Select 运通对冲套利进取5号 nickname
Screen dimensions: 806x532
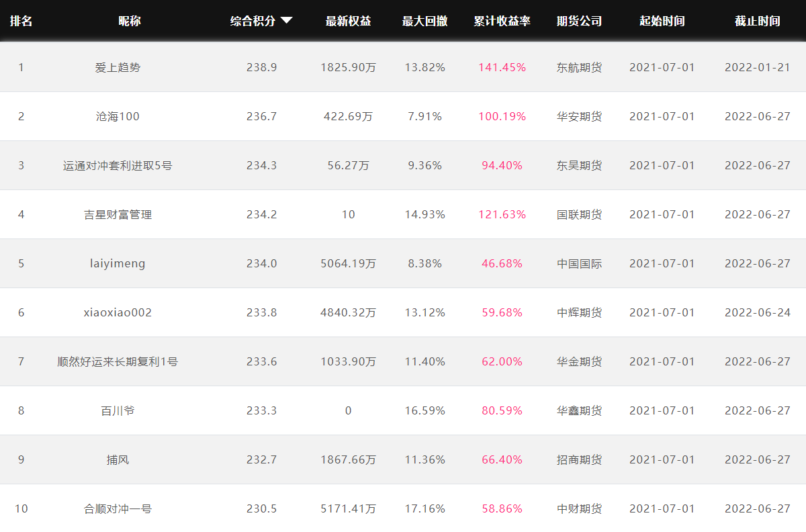click(x=118, y=165)
